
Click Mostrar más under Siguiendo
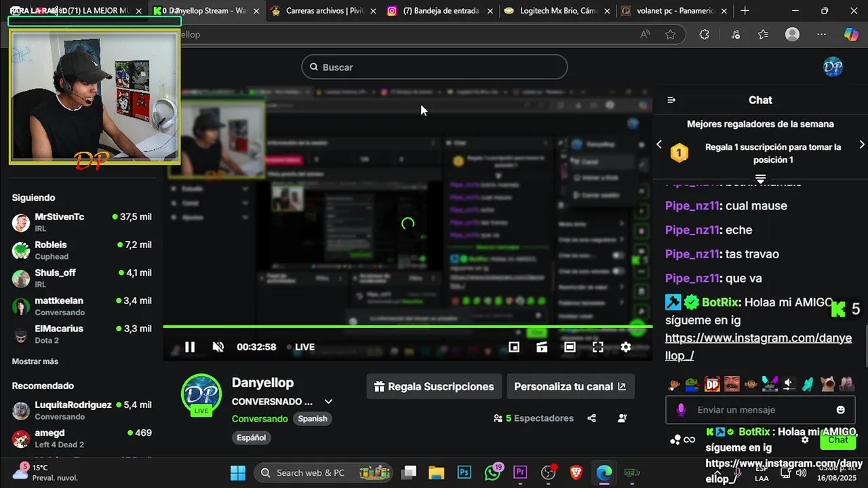pos(35,361)
